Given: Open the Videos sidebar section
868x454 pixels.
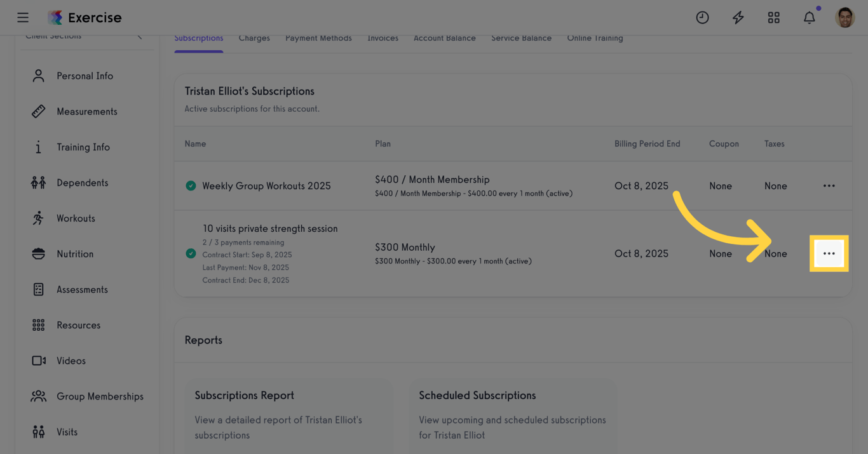Looking at the screenshot, I should point(71,361).
